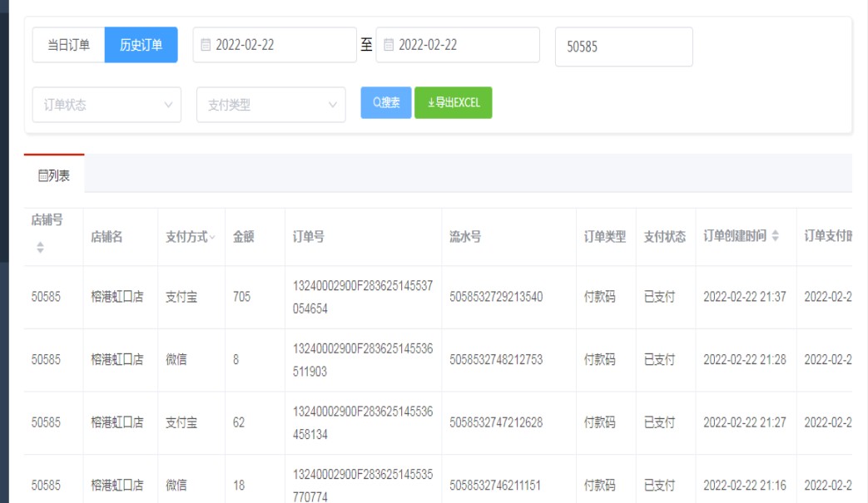Select the 列表 tab
Viewport: 868px width, 503px height.
[54, 175]
